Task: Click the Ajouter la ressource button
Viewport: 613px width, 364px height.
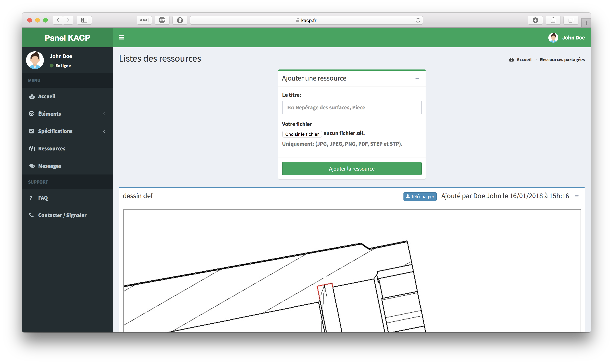Action: tap(351, 169)
